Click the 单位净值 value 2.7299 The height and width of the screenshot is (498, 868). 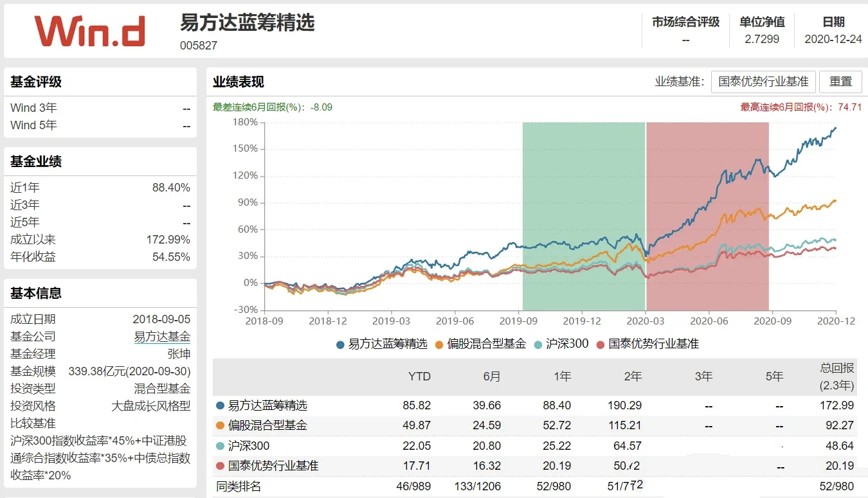[x=762, y=39]
